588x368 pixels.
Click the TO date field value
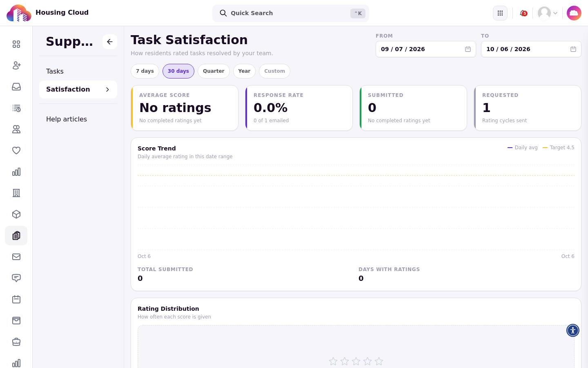pos(508,49)
